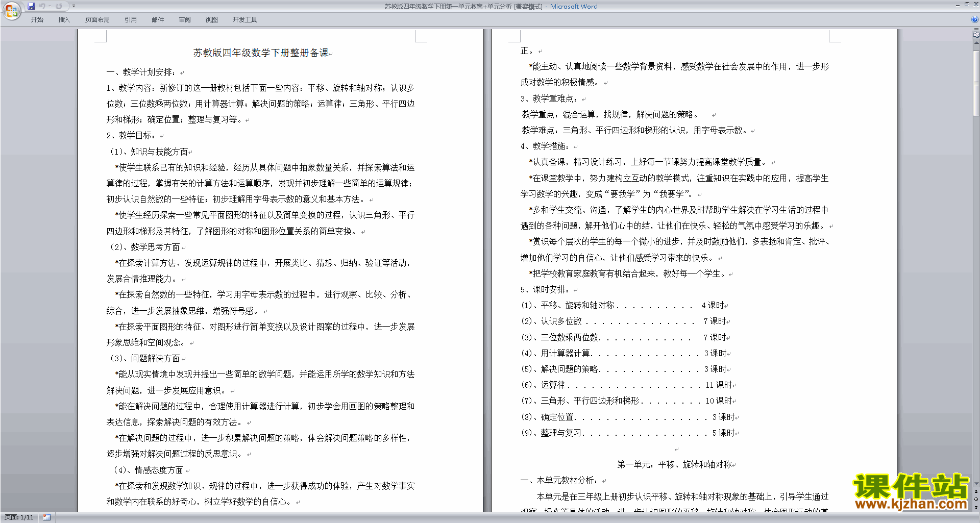Click the line 一、本单元教材分析

click(x=560, y=480)
